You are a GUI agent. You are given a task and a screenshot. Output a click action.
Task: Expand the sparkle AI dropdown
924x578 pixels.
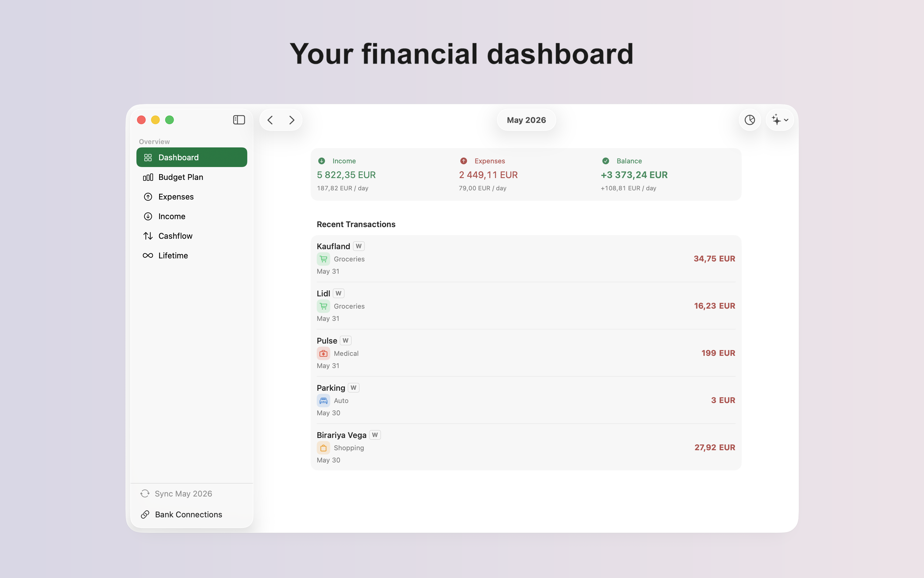(780, 120)
